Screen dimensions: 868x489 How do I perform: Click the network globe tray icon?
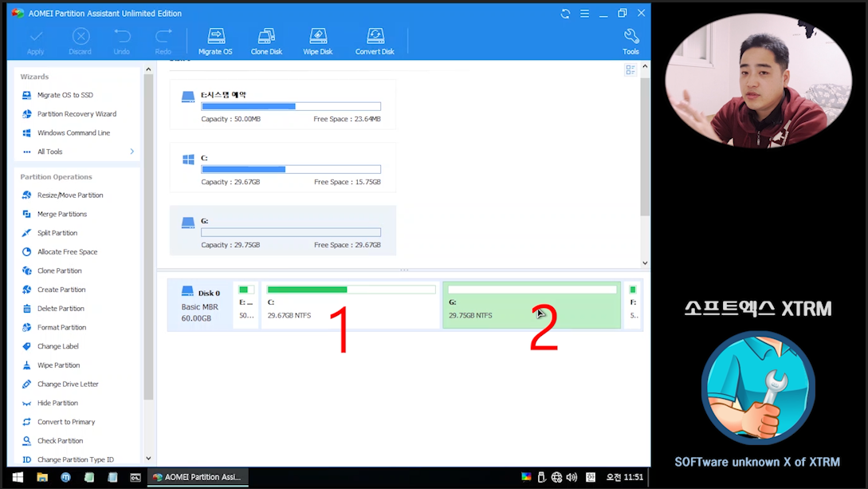pos(556,477)
